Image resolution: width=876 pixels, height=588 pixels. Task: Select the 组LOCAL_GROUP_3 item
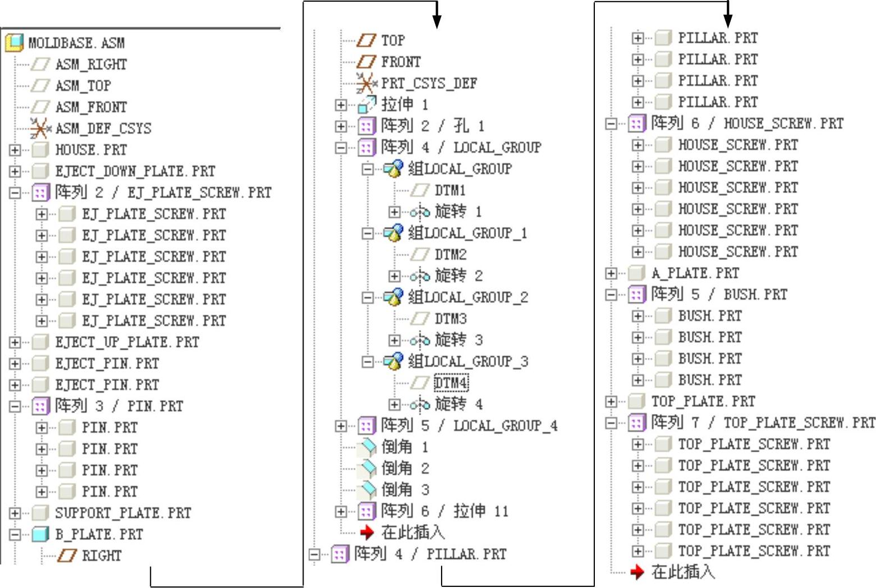(x=468, y=361)
